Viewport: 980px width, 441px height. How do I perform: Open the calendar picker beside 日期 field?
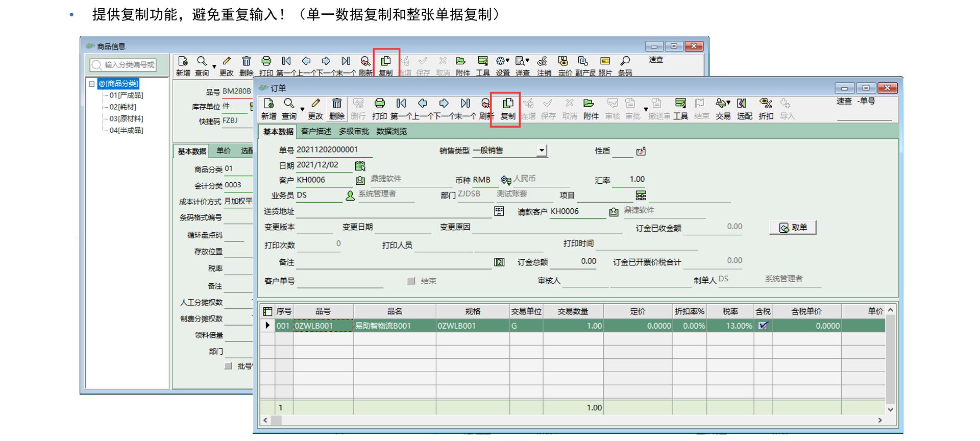point(360,166)
